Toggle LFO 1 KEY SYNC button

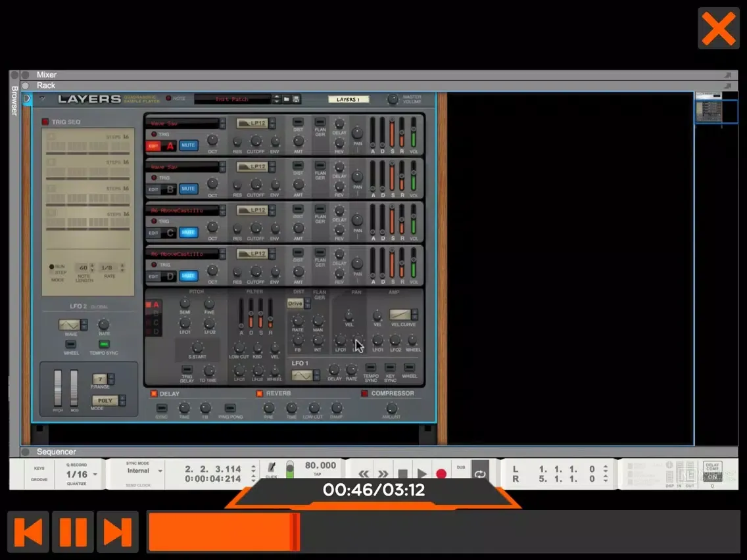click(390, 367)
